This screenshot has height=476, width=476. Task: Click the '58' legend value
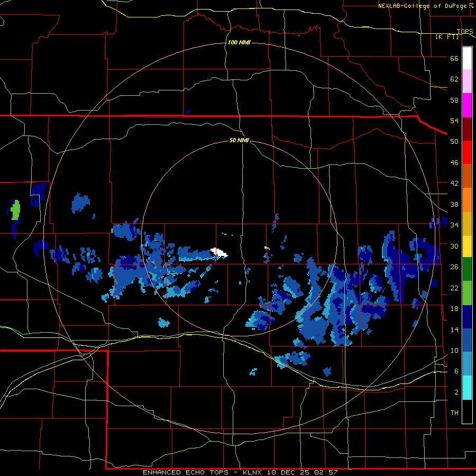[x=454, y=100]
